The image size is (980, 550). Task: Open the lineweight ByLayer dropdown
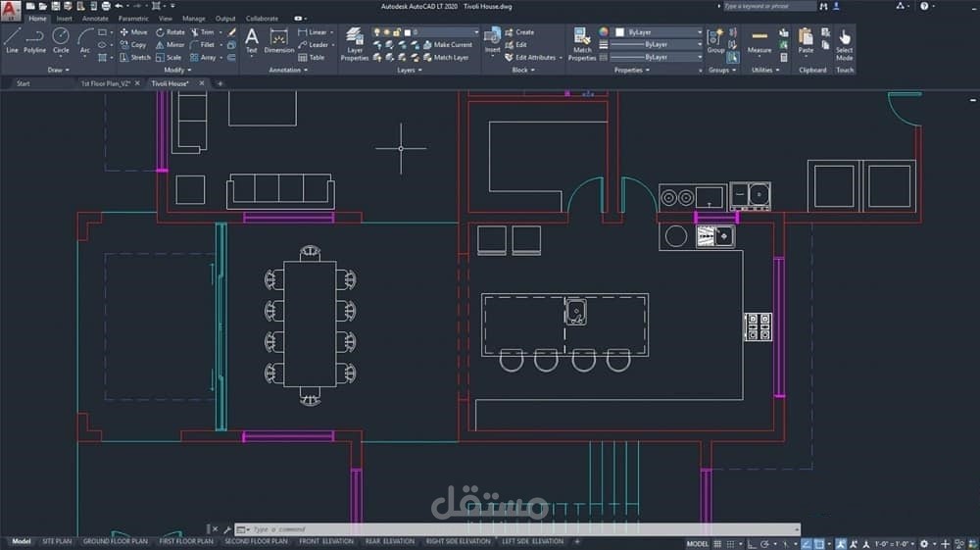click(x=657, y=44)
